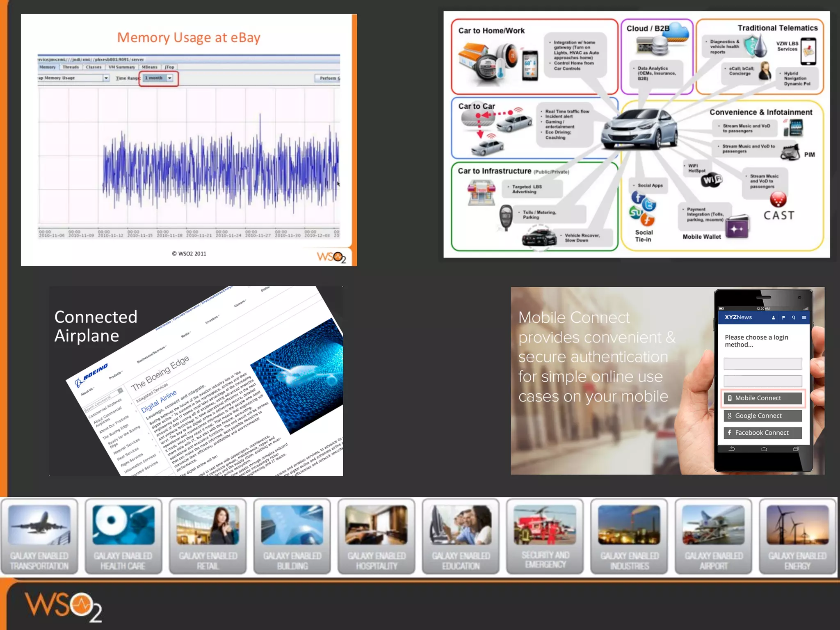Open the Galaxy Enabled Retail tile

pyautogui.click(x=208, y=536)
